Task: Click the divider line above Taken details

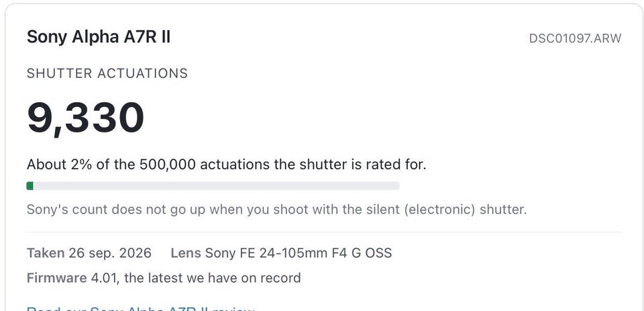Action: coord(324,232)
